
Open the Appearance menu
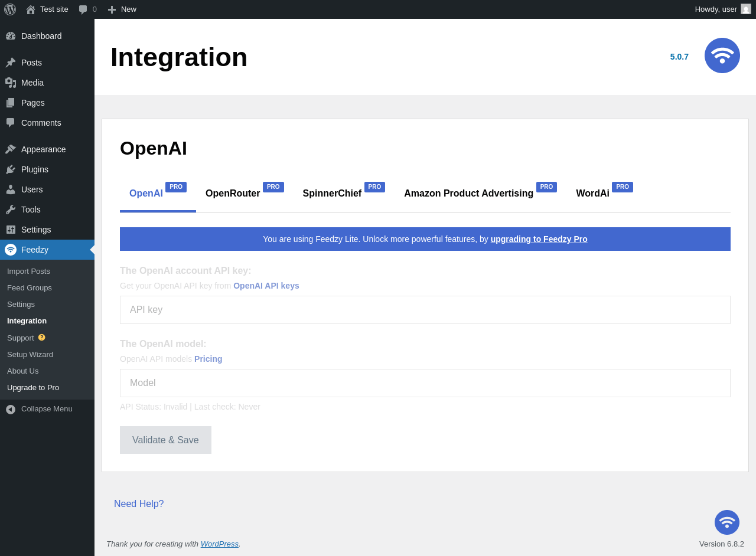(x=47, y=149)
